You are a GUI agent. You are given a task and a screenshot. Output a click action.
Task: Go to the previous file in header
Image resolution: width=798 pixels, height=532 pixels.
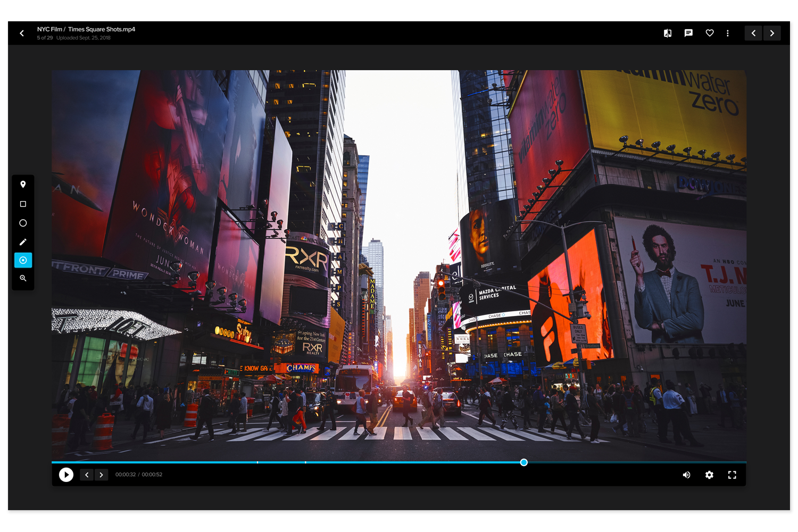click(753, 33)
